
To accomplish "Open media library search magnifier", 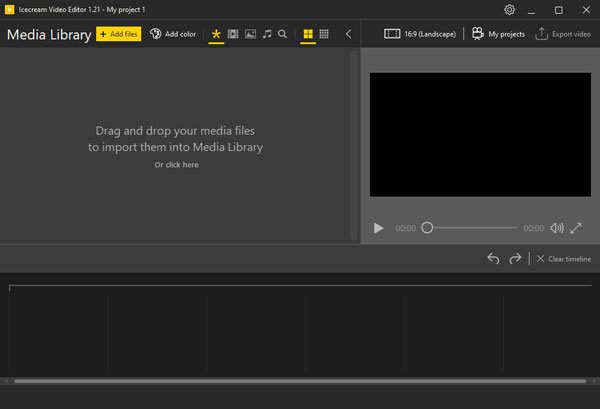I will point(283,34).
